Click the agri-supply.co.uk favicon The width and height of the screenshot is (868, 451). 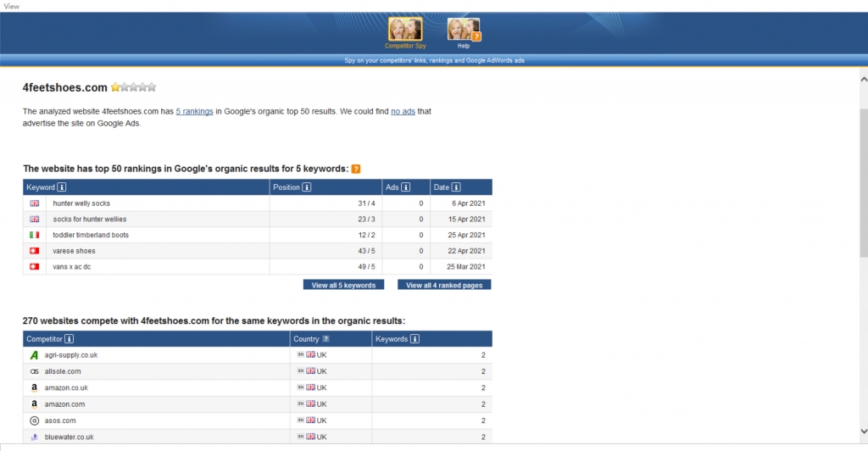34,355
